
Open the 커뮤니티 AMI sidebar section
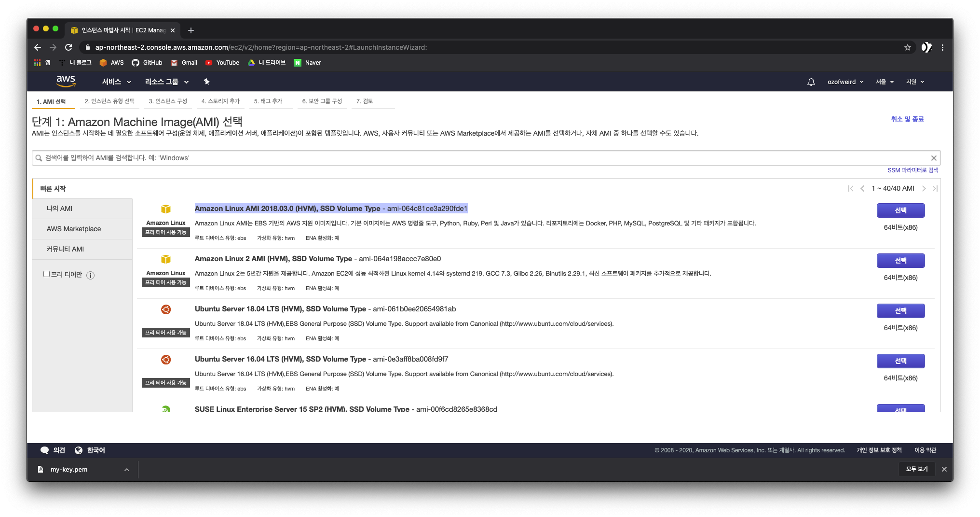click(82, 249)
